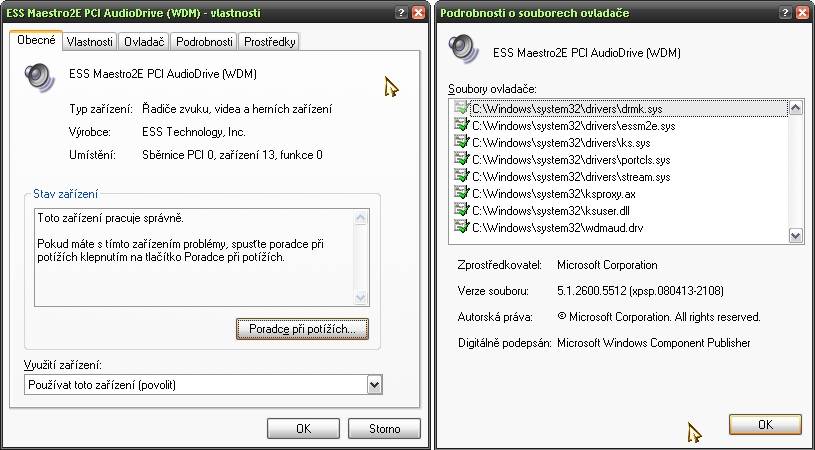The height and width of the screenshot is (450, 815).
Task: Click the speaker icon in device properties window
Action: [x=39, y=77]
